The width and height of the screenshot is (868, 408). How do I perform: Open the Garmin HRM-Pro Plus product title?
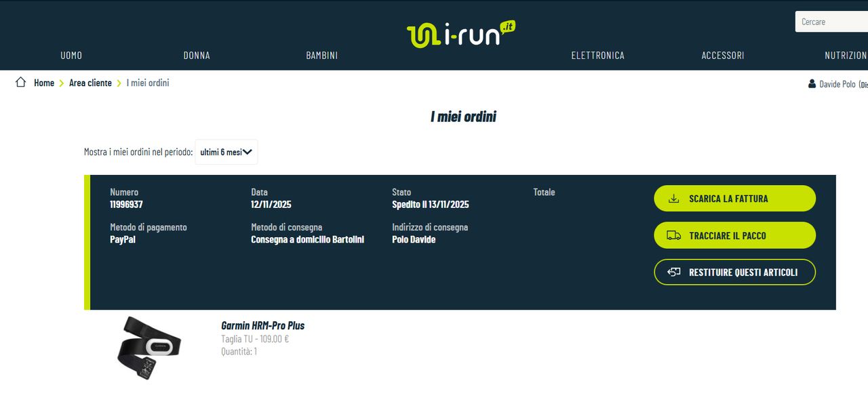coord(263,325)
